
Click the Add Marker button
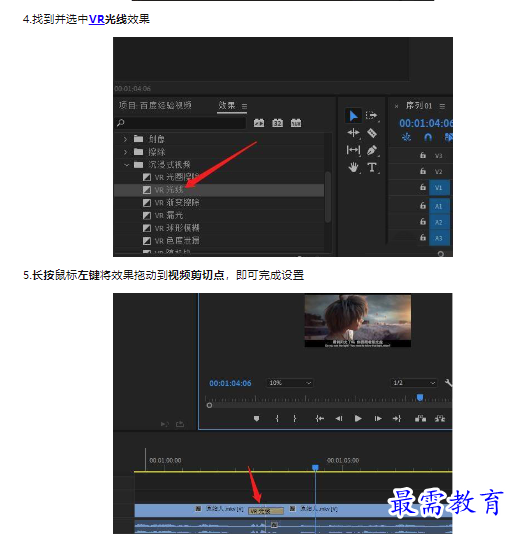pyautogui.click(x=257, y=419)
